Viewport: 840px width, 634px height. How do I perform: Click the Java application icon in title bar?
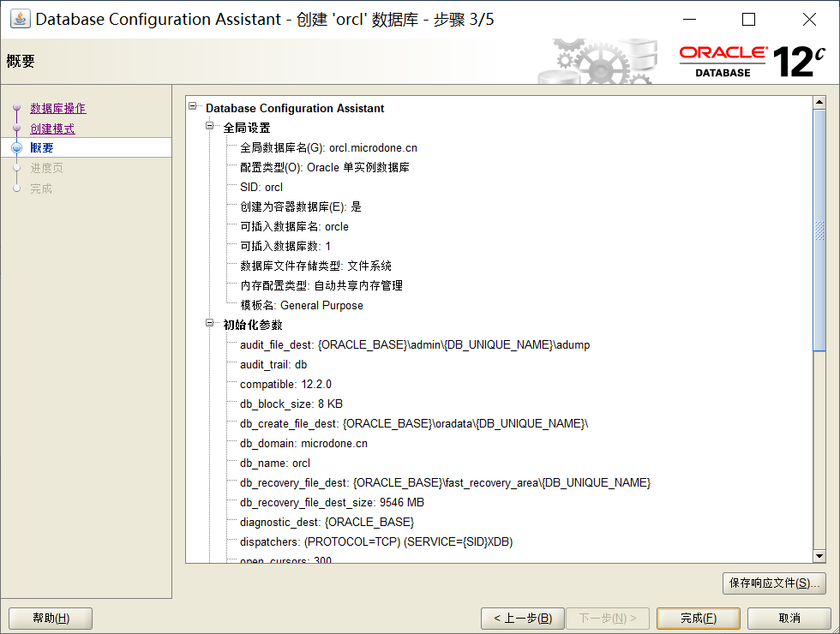pos(21,19)
